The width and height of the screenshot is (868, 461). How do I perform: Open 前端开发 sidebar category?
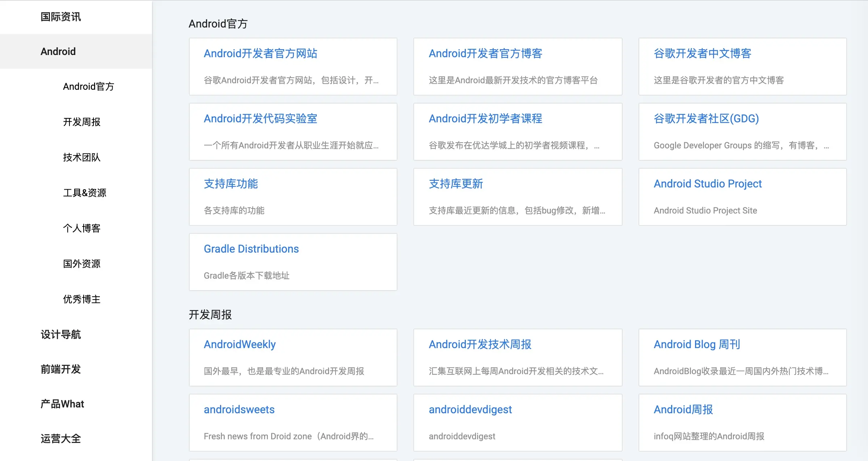point(60,369)
